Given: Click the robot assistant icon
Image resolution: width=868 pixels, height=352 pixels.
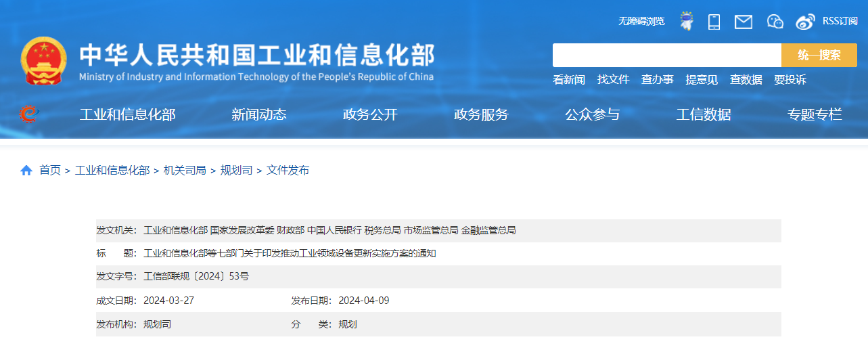Looking at the screenshot, I should click(x=687, y=21).
